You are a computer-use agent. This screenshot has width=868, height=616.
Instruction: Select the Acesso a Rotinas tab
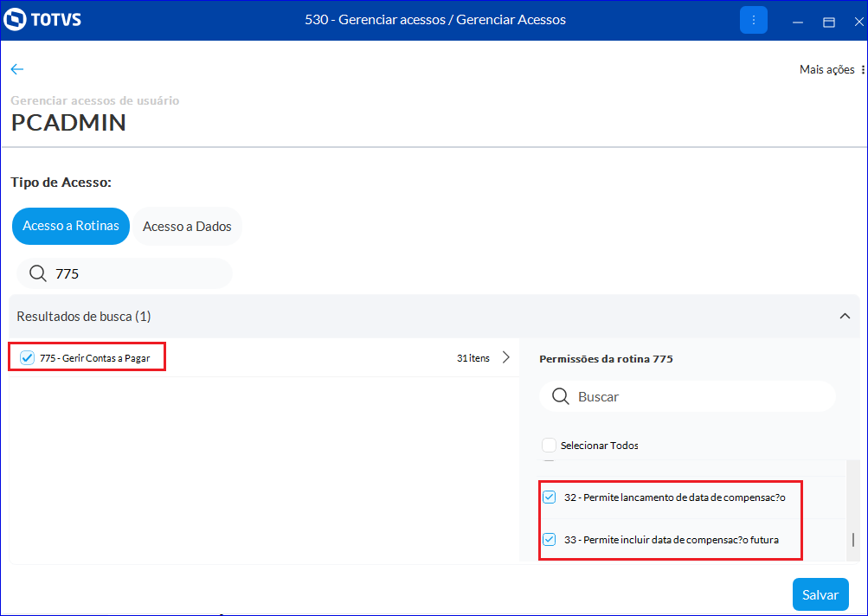tap(71, 227)
